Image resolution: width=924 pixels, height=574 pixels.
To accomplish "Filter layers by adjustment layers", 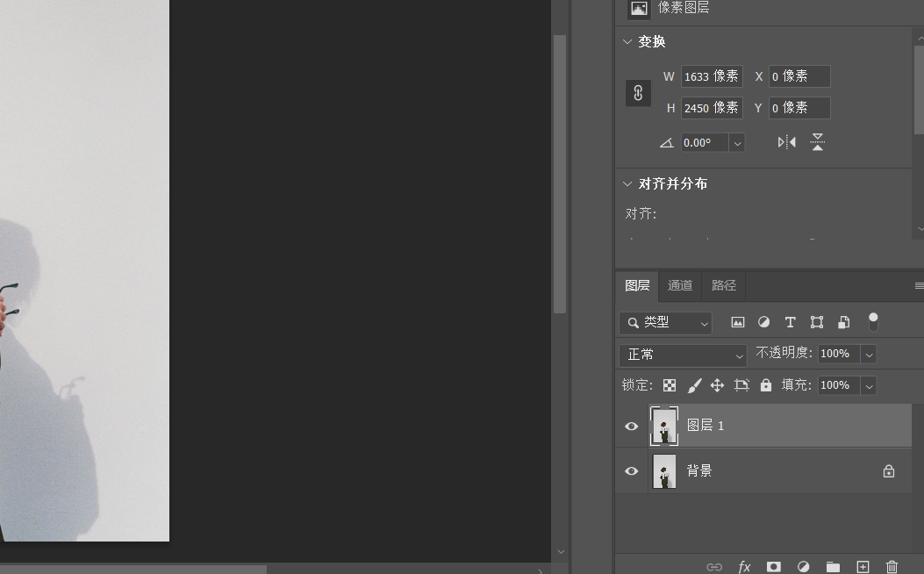I will click(763, 322).
